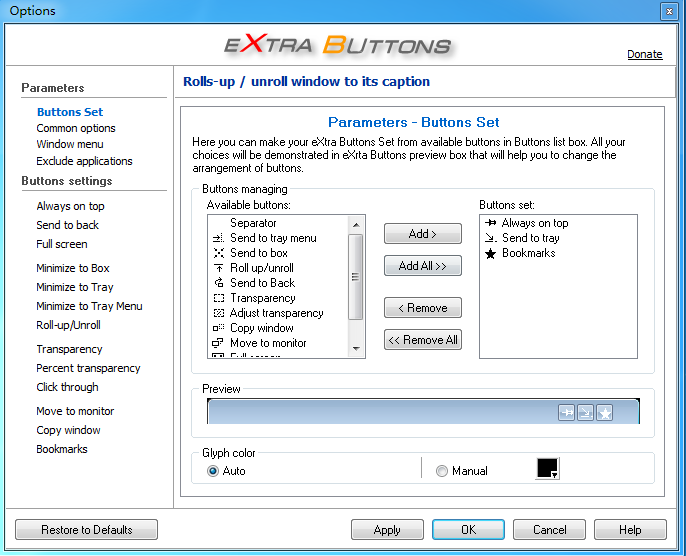
Task: Go to Always on top button settings
Action: coord(70,206)
